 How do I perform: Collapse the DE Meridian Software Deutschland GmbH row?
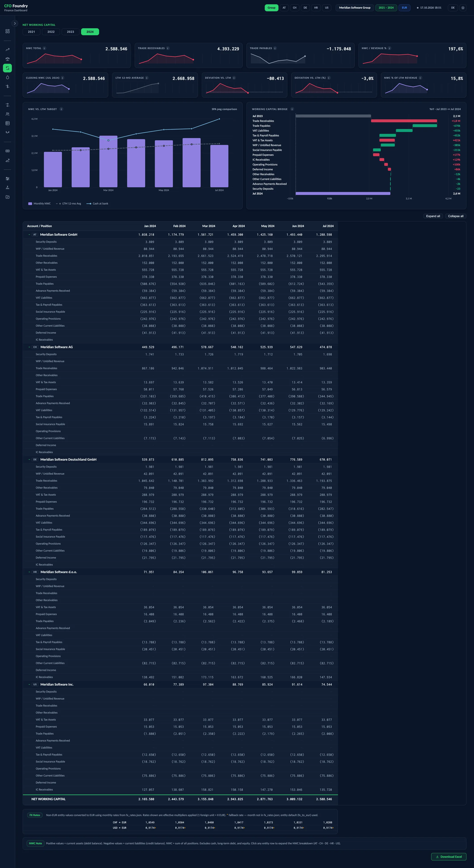29,460
